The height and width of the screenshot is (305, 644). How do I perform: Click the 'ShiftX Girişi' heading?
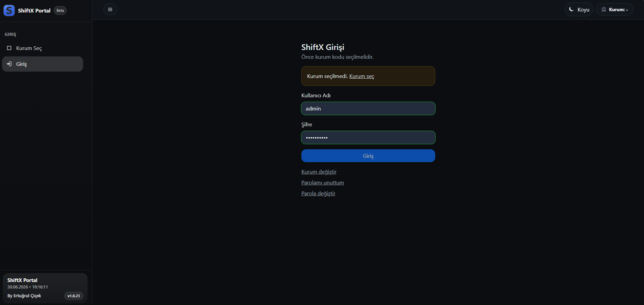(323, 47)
